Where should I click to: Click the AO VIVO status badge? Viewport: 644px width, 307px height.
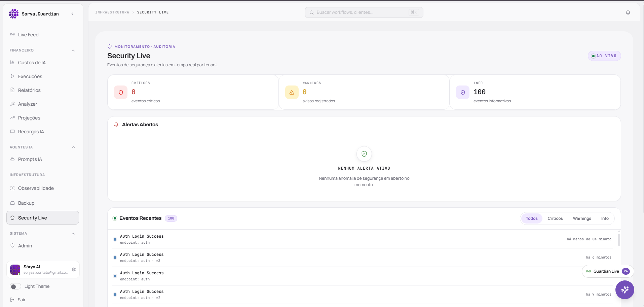click(604, 56)
